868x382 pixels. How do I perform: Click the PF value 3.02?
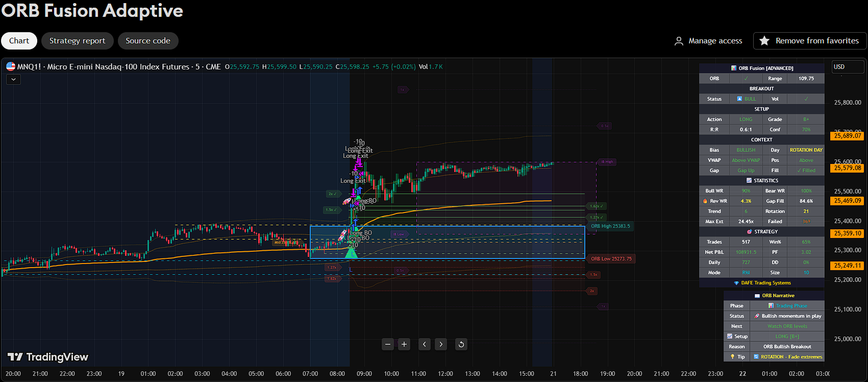pos(806,252)
